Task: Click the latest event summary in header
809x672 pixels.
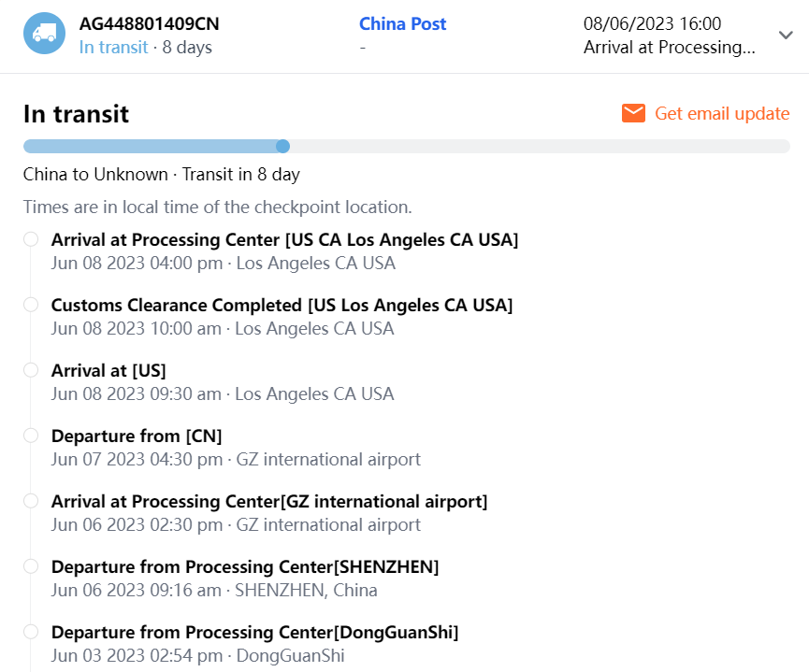Action: (669, 47)
